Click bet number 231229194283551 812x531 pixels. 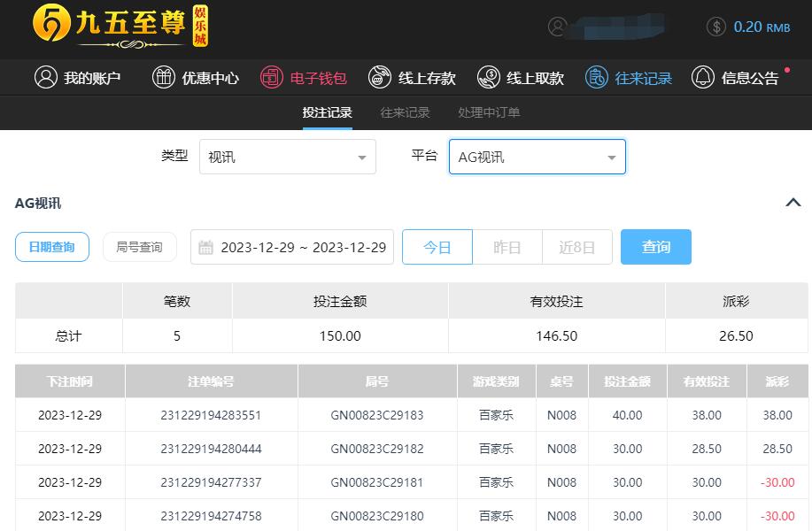[211, 415]
